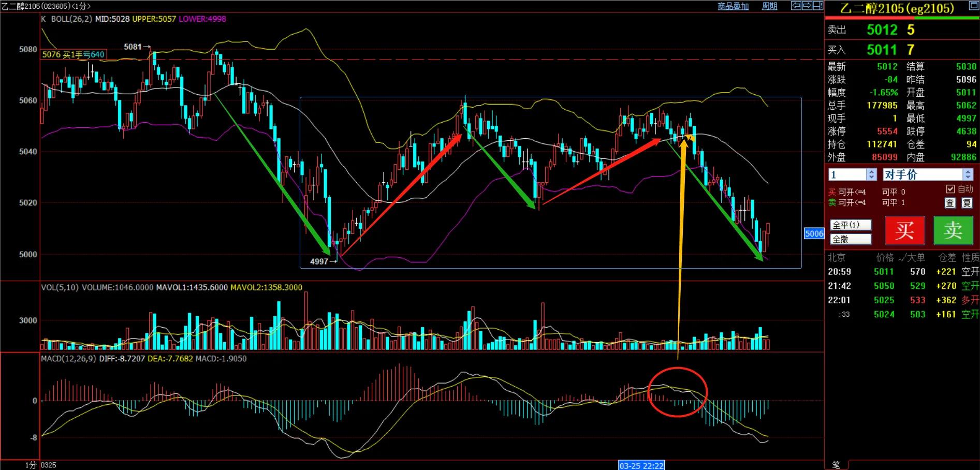Click the 幅度 value -1.65%

(x=884, y=93)
